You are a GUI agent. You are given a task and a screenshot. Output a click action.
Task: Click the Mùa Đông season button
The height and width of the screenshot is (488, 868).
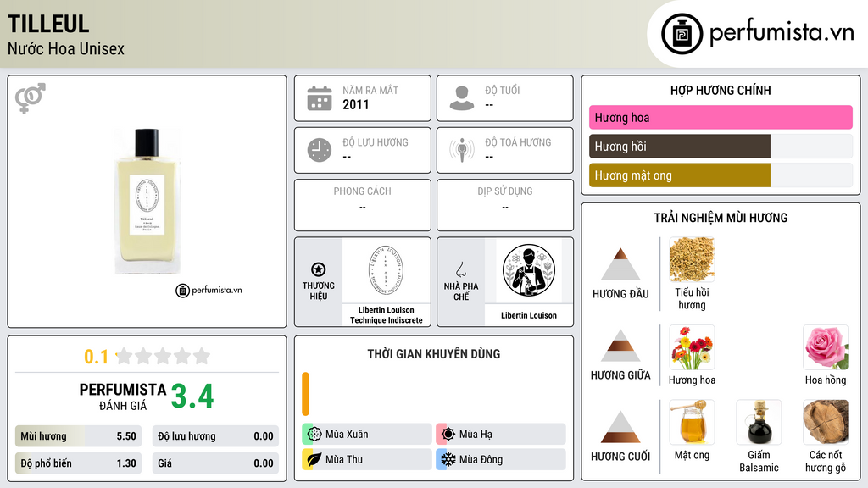point(501,460)
